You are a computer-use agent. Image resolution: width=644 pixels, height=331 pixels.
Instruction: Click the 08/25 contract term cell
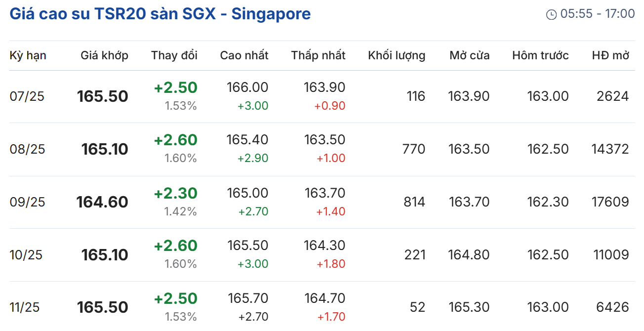[x=27, y=149]
